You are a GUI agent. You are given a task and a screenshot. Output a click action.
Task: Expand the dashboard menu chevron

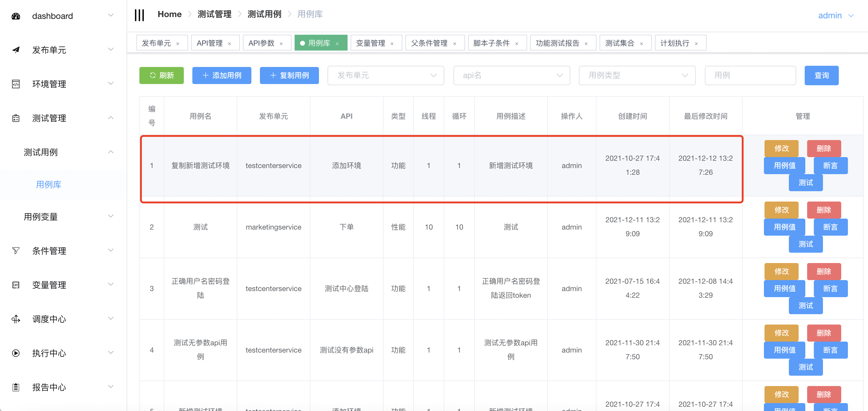[110, 16]
